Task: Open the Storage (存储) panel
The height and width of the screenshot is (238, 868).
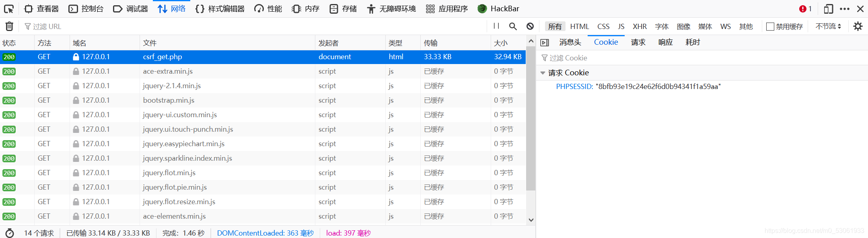Action: click(x=343, y=8)
